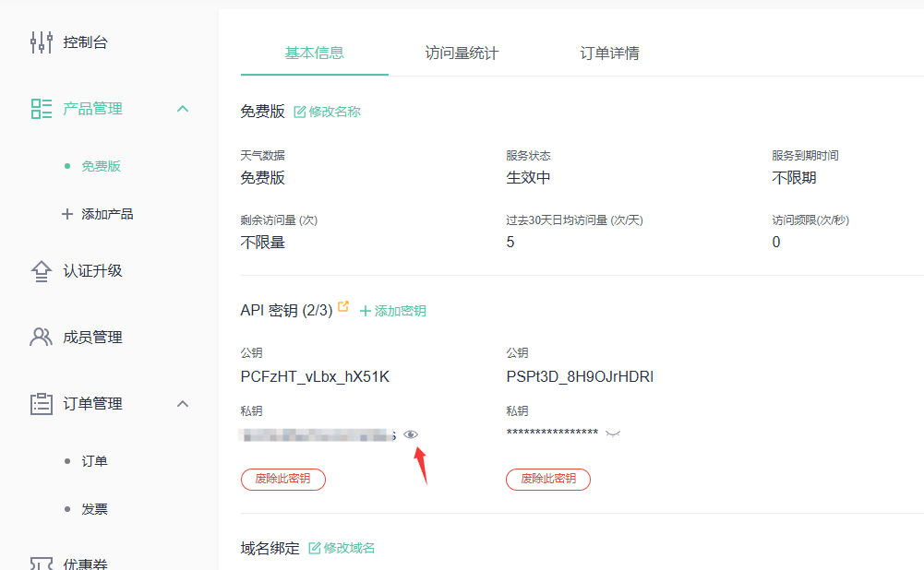The width and height of the screenshot is (924, 570).
Task: Click 废除此密钥 under the first key
Action: (283, 479)
